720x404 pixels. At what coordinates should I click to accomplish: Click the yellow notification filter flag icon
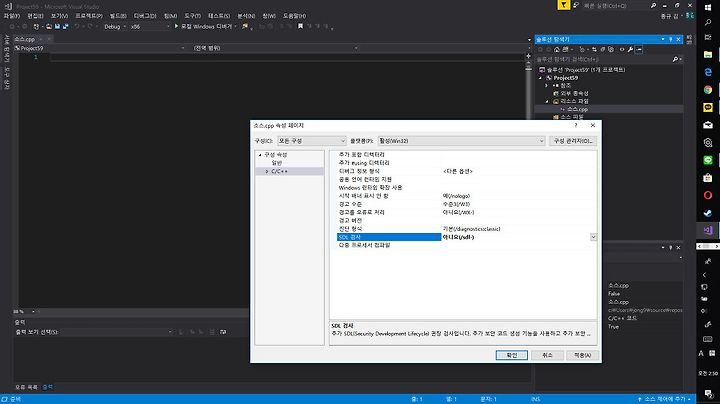coord(563,5)
